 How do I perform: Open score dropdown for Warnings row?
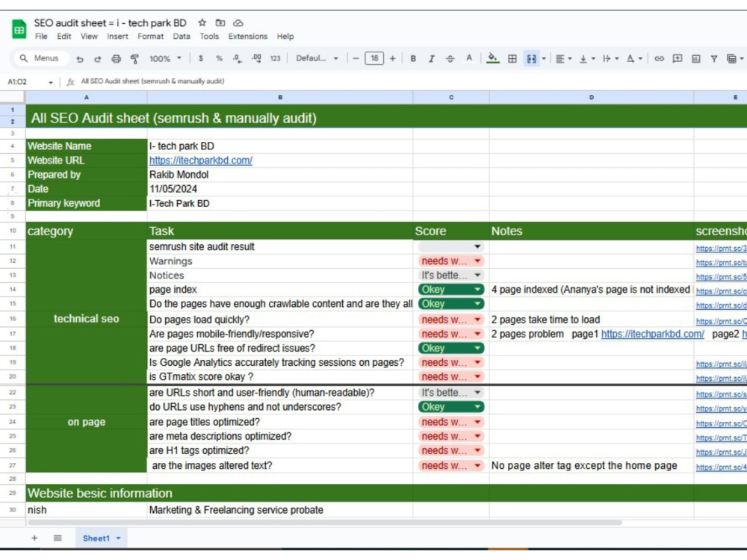tap(450, 261)
